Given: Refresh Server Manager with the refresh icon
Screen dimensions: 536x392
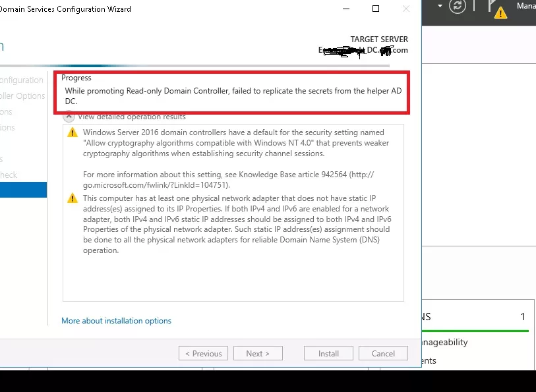Looking at the screenshot, I should click(x=458, y=6).
